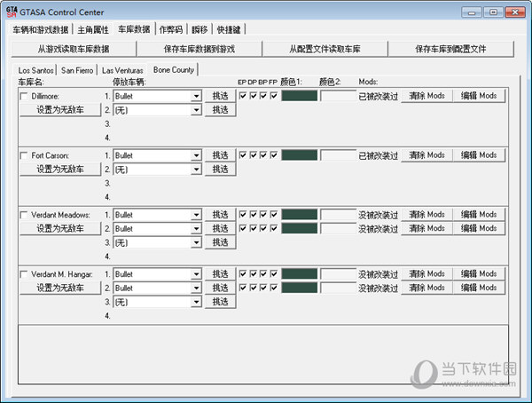Viewport: 532px width, 403px height.
Task: Click 挑选 for Verdant M. Hangar slot 2
Action: pyautogui.click(x=220, y=288)
